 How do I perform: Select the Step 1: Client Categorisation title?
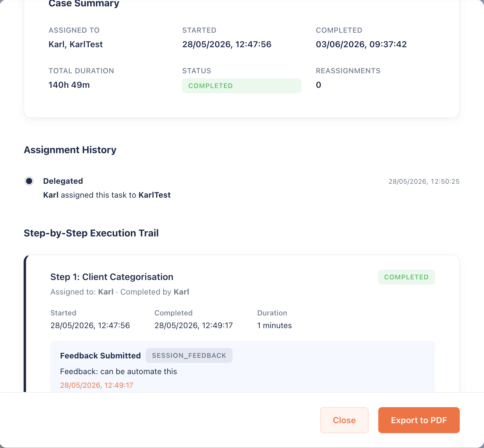[112, 277]
